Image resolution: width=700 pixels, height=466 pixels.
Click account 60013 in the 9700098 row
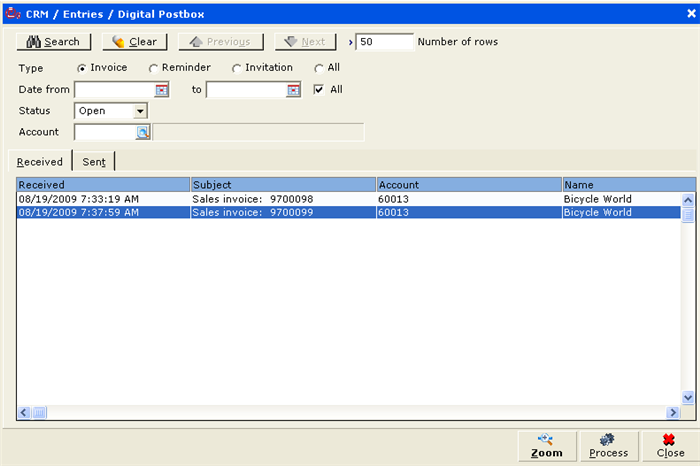click(393, 199)
